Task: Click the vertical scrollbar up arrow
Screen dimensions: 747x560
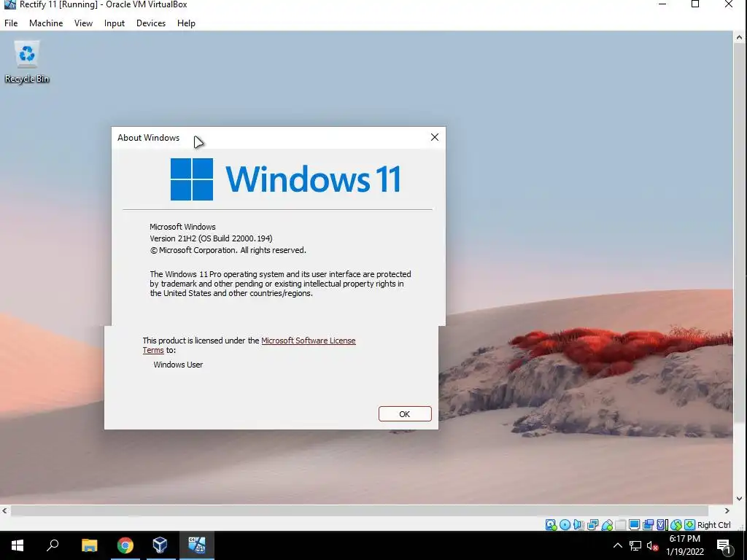Action: [x=740, y=37]
